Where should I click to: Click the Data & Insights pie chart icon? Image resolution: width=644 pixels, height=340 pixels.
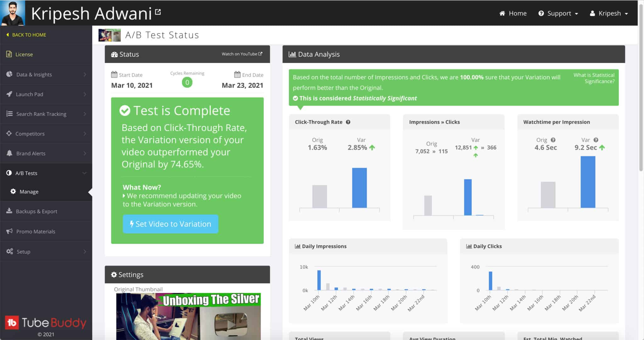[x=9, y=74]
